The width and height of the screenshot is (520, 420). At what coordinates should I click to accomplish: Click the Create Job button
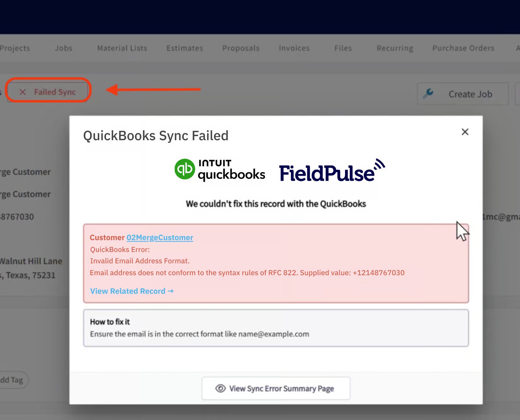click(463, 94)
